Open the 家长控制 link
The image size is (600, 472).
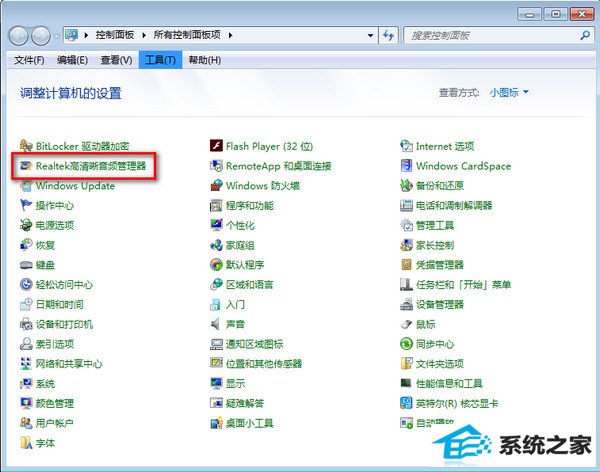tap(435, 245)
